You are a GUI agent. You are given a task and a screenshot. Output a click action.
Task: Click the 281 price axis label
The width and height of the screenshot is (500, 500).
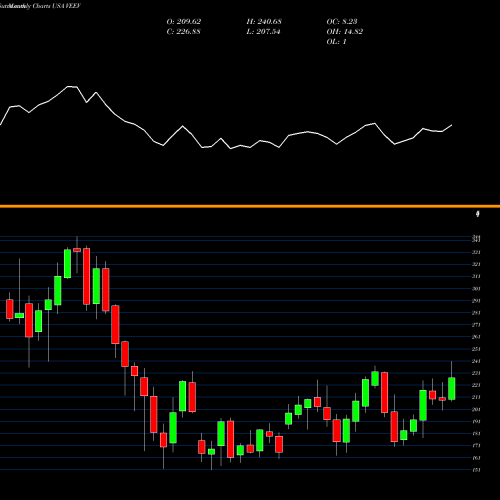(476, 313)
